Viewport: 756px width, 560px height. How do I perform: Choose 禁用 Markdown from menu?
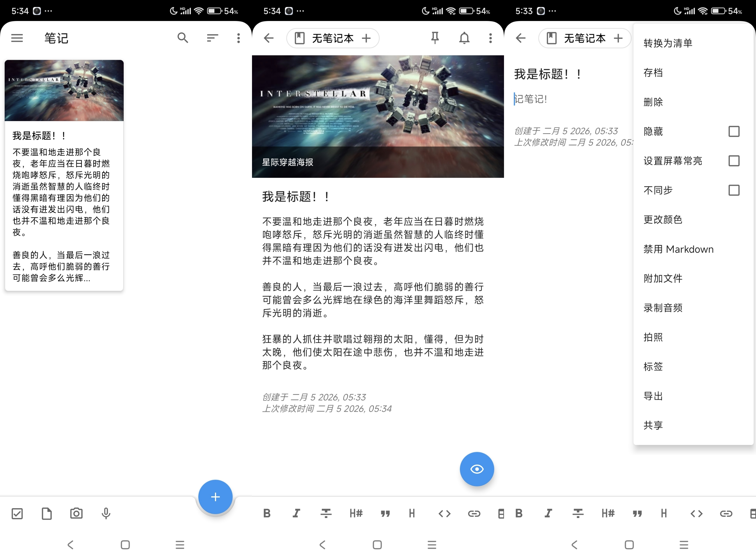click(678, 249)
